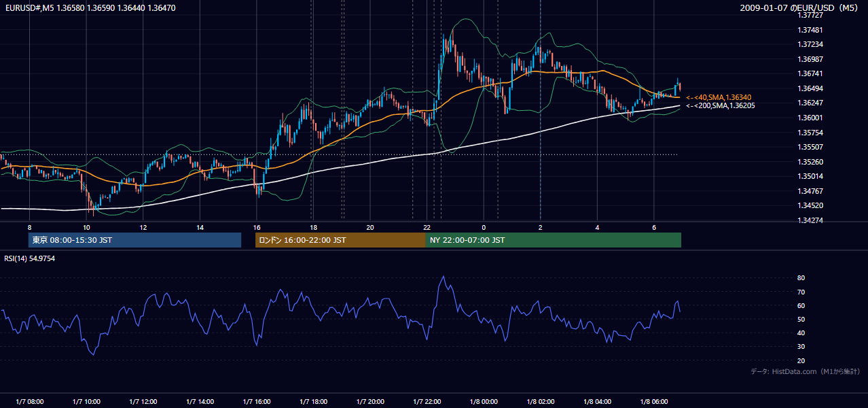Select the Tokyo 08:00-15:30 JST session bar
This screenshot has width=868, height=408.
(134, 240)
